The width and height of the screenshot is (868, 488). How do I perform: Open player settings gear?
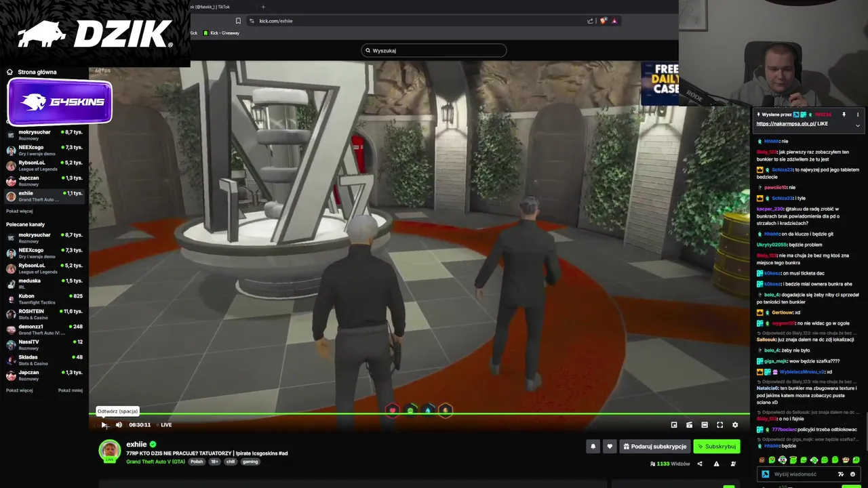tap(735, 425)
